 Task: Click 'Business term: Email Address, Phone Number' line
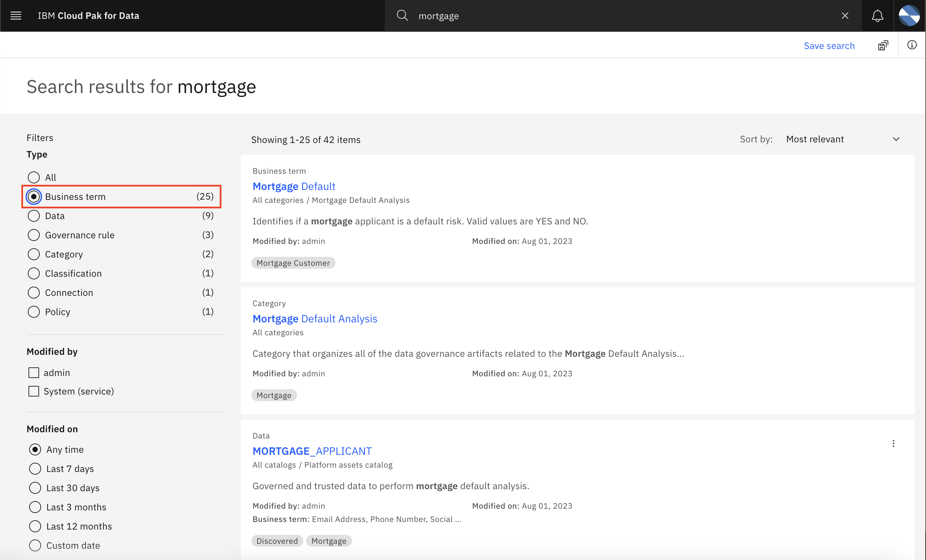(x=357, y=519)
